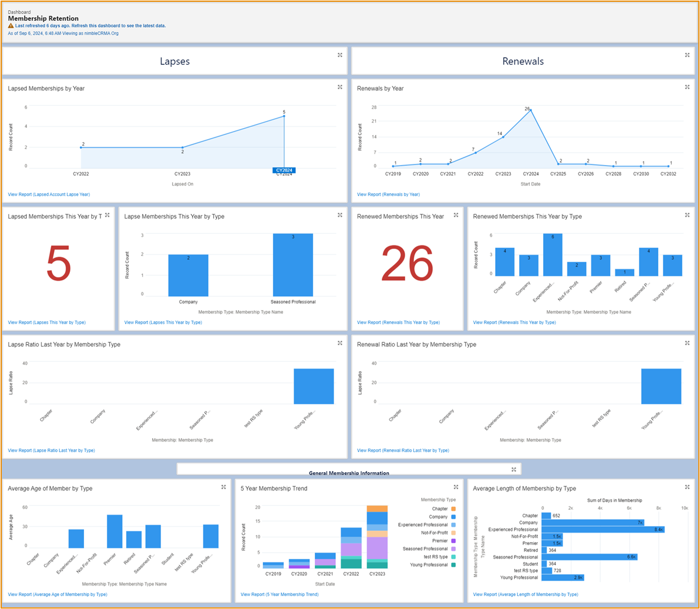Expand the General Membership Information section
The height and width of the screenshot is (609, 700).
(514, 470)
